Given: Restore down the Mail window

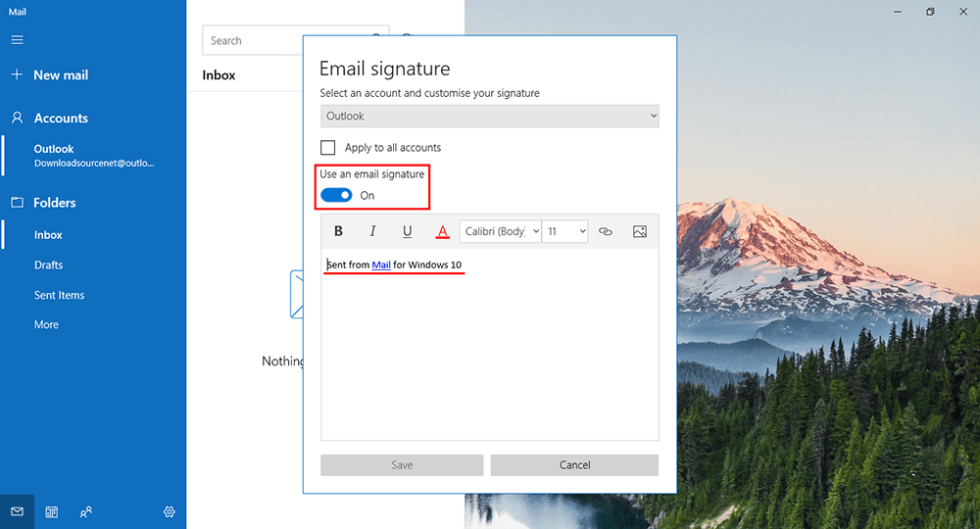Looking at the screenshot, I should pos(930,12).
